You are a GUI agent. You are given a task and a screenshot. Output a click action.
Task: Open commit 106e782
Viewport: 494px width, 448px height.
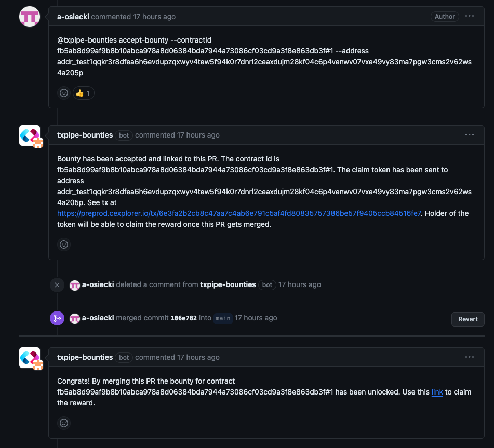[183, 318]
